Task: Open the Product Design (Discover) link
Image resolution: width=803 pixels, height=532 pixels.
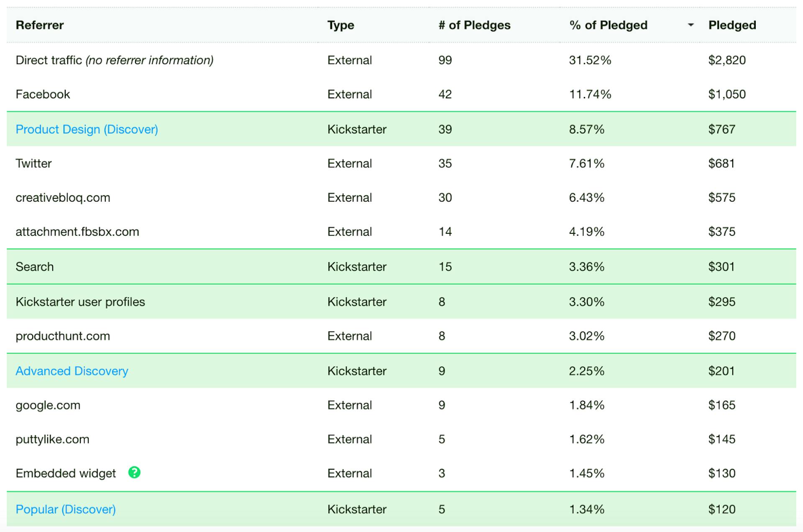Action: point(87,129)
